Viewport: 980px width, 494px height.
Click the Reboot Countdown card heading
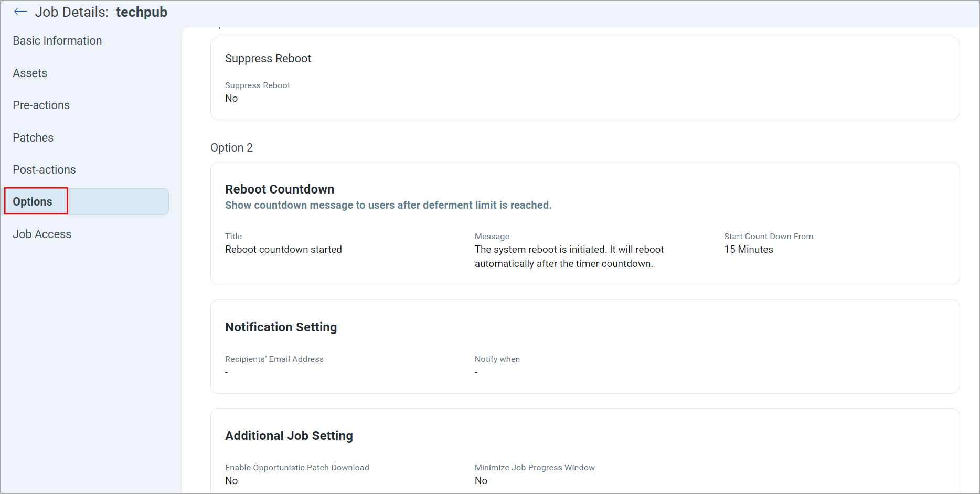tap(280, 189)
